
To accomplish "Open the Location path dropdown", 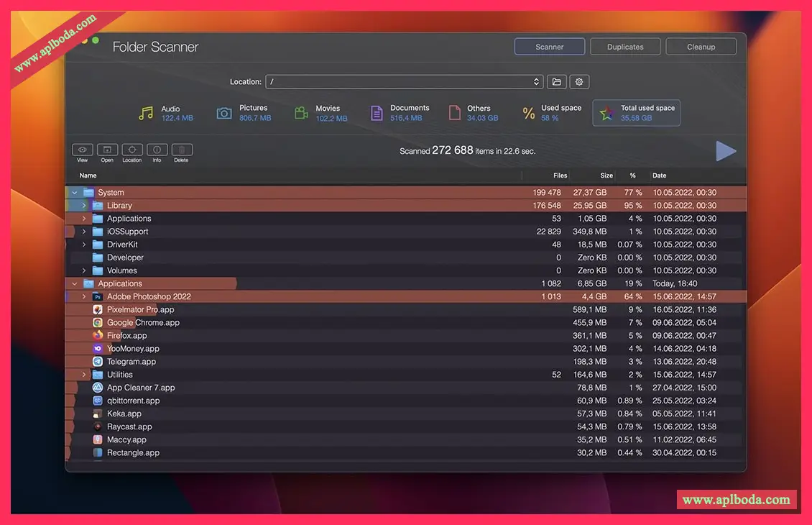I will tap(536, 82).
